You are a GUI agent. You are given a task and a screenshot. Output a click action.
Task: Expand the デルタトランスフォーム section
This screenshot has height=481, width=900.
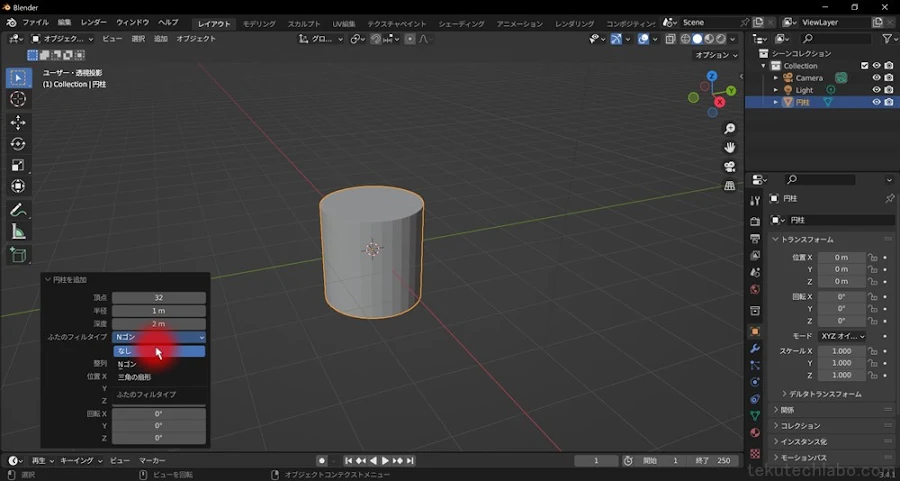[821, 394]
